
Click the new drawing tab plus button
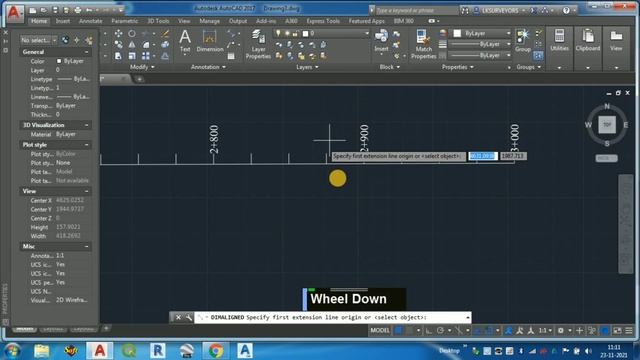point(139,79)
